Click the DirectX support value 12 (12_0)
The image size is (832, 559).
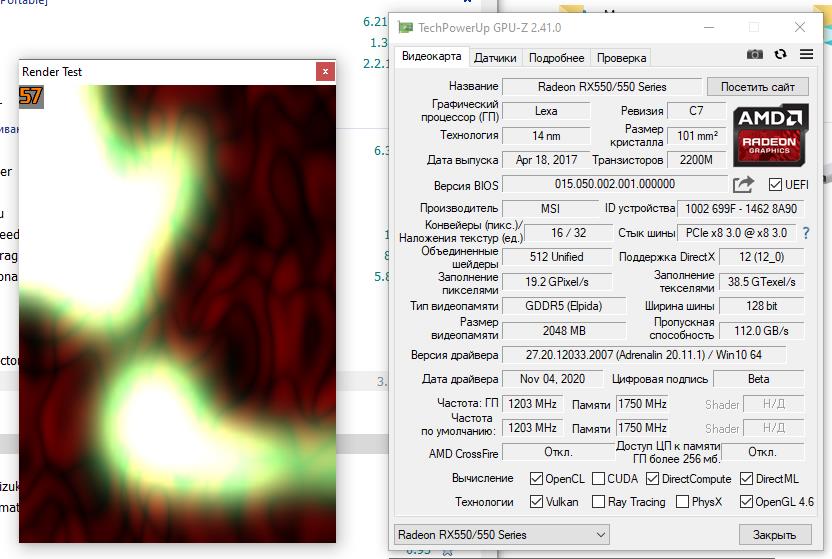click(761, 257)
